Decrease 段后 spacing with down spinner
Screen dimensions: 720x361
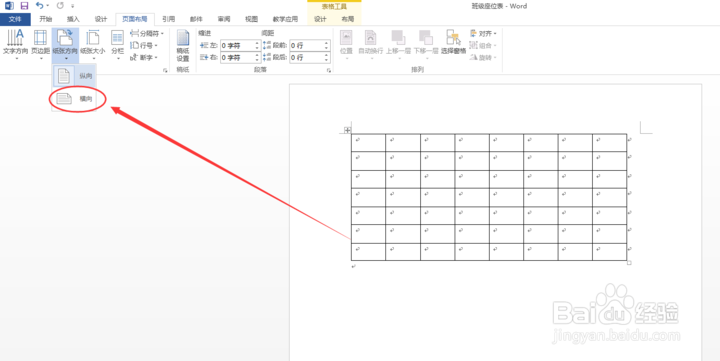[x=326, y=60]
